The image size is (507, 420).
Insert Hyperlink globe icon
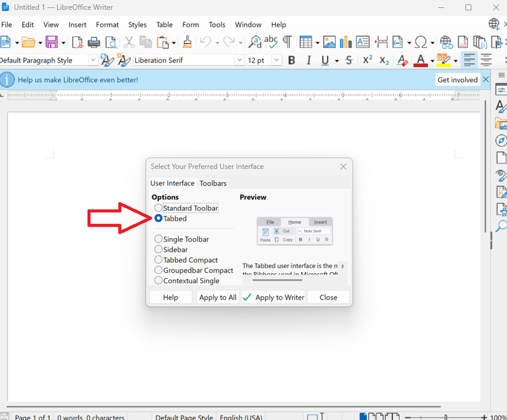pos(446,42)
